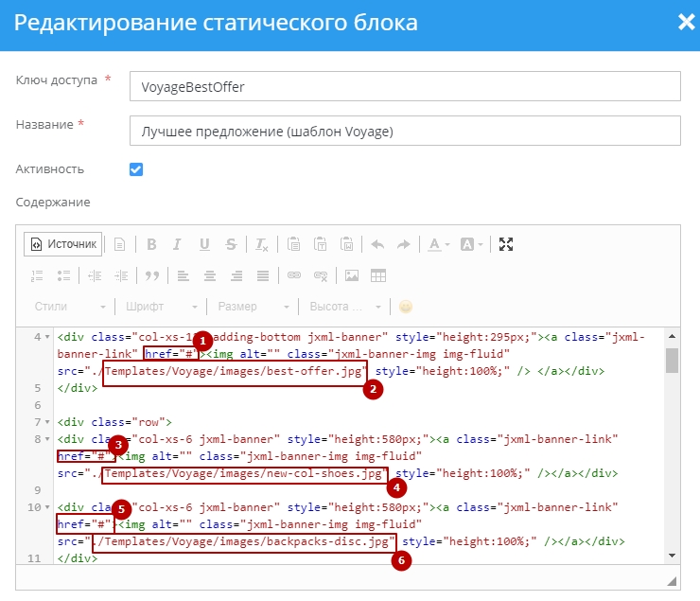Viewport: 700px width, 601px height.
Task: Collapse code fold arrow at line 4
Action: tap(48, 337)
